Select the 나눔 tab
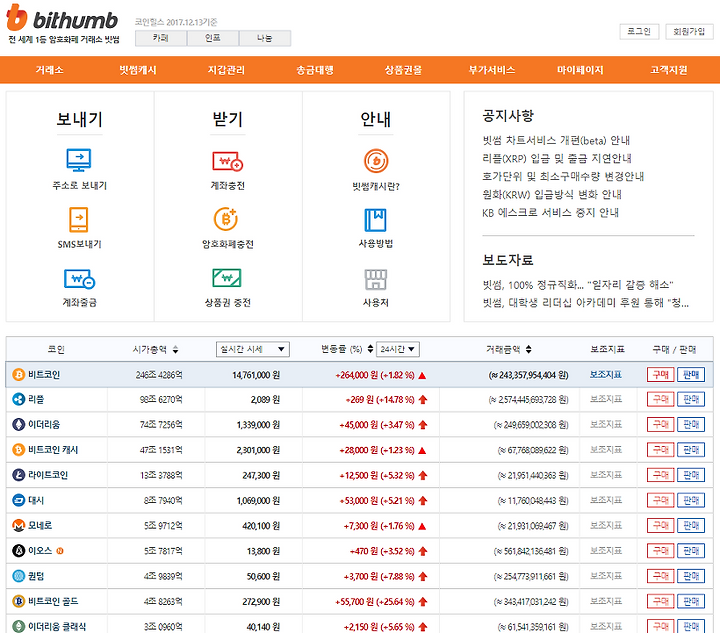720x633 pixels. coord(264,38)
